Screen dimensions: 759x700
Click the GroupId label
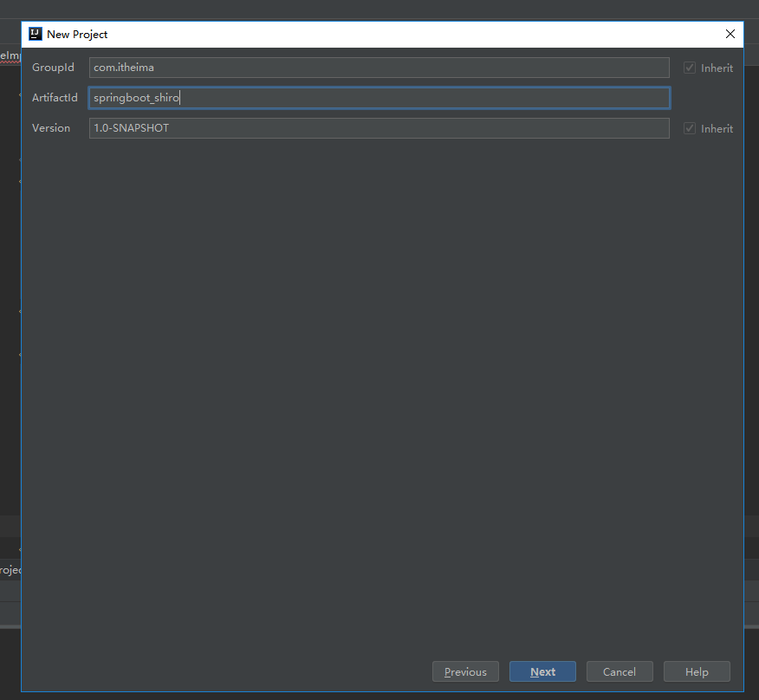point(53,68)
